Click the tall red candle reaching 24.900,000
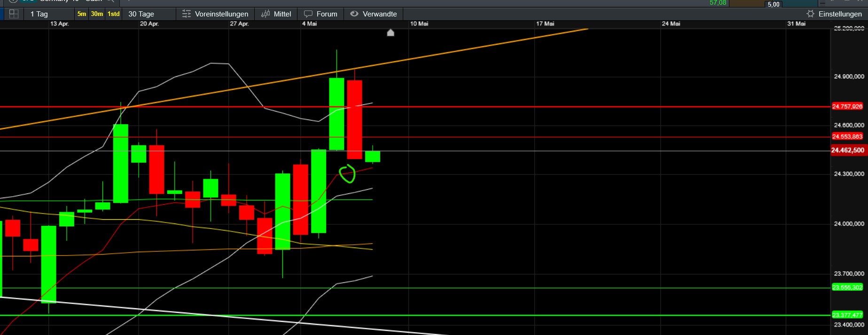868x335 pixels. 354,120
